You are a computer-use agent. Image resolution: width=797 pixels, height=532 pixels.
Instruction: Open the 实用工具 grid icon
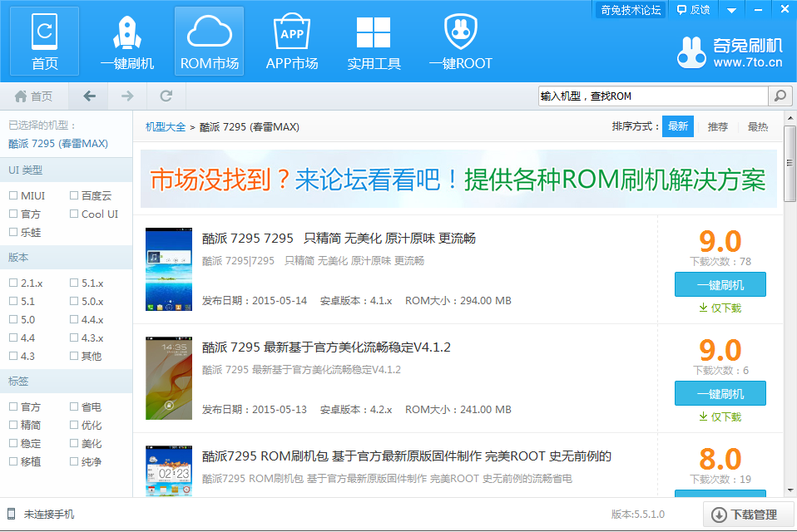tap(374, 34)
